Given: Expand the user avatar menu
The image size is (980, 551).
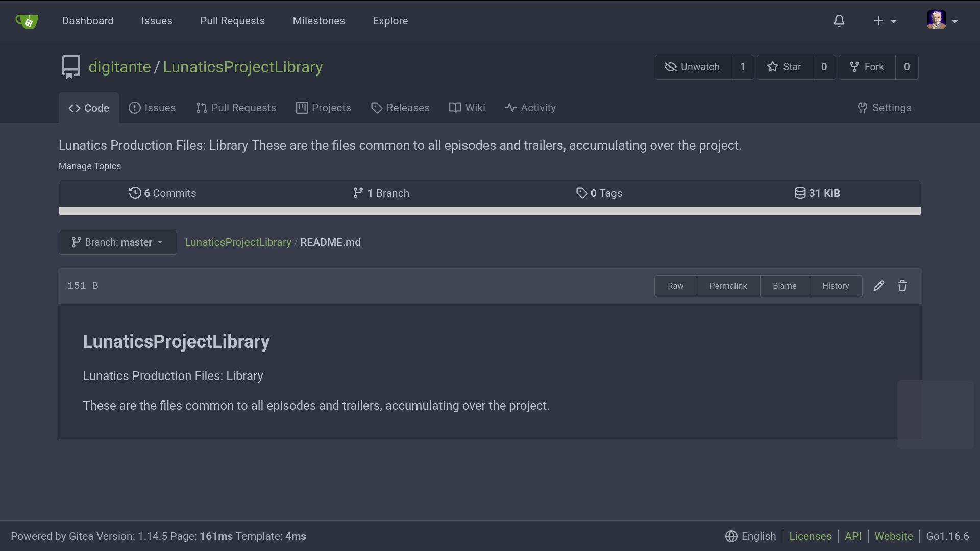Looking at the screenshot, I should pyautogui.click(x=942, y=21).
